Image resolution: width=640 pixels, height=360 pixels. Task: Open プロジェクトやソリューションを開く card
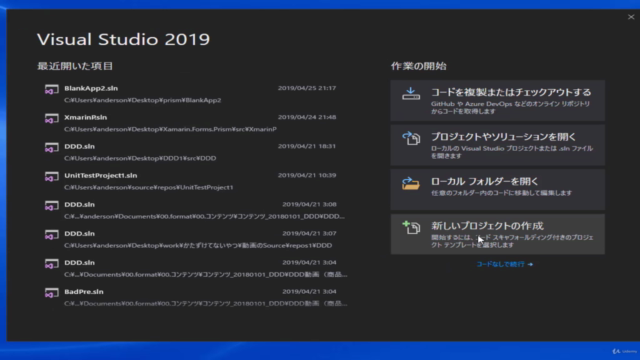498,145
